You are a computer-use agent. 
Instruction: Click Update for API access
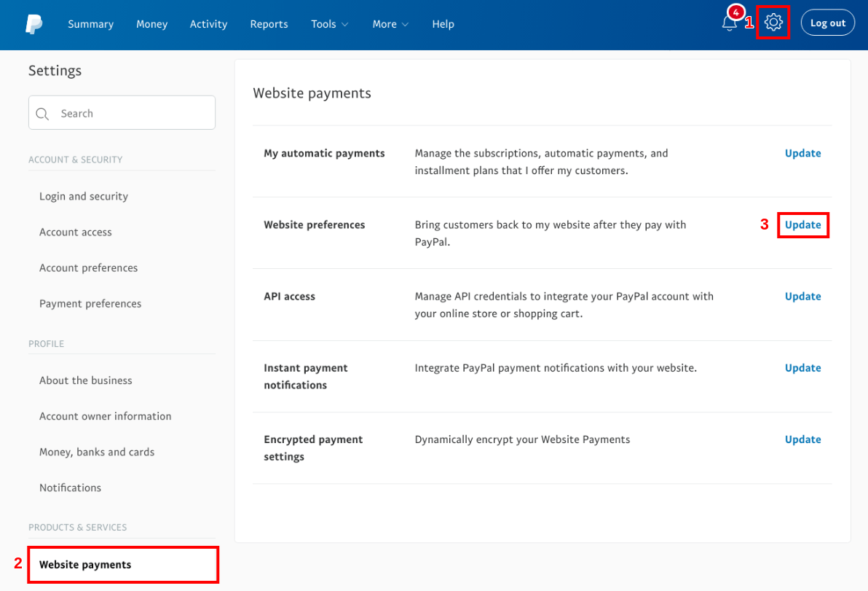[x=802, y=297]
